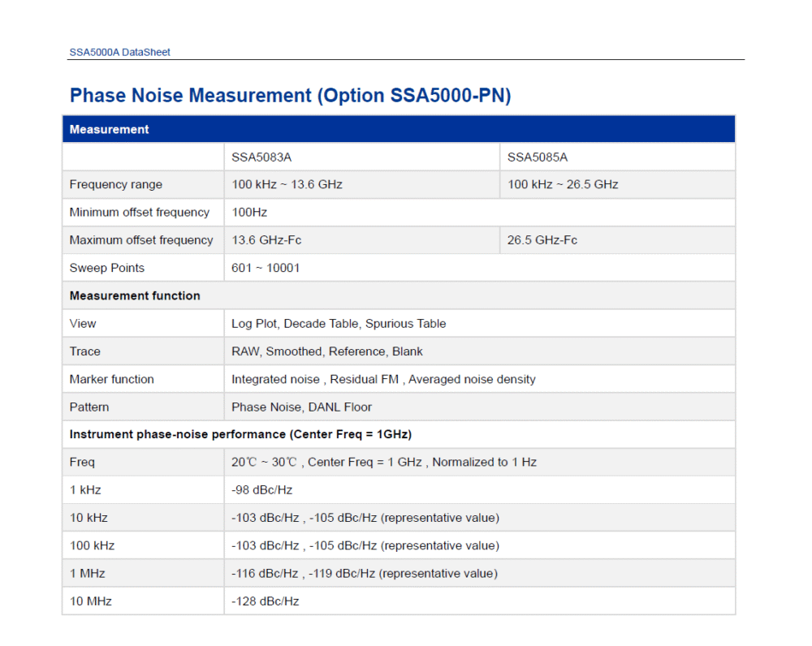Click the '100 kHz ~ 26.5 GHz' value
Image resolution: width=812 pixels, height=646 pixels.
pyautogui.click(x=563, y=185)
